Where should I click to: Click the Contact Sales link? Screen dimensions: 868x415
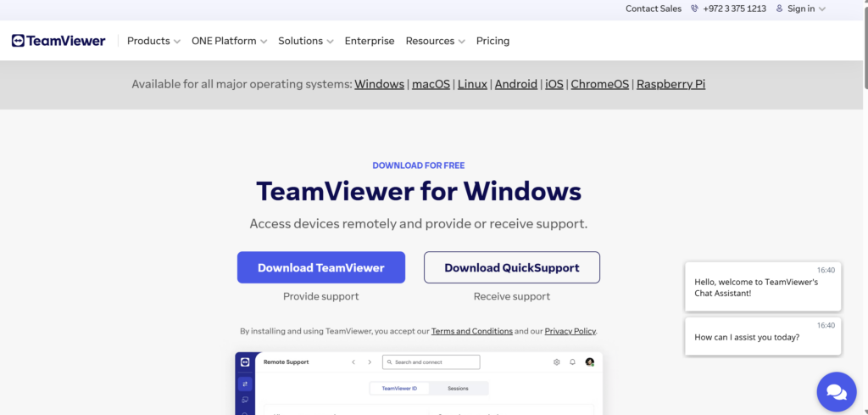654,8
